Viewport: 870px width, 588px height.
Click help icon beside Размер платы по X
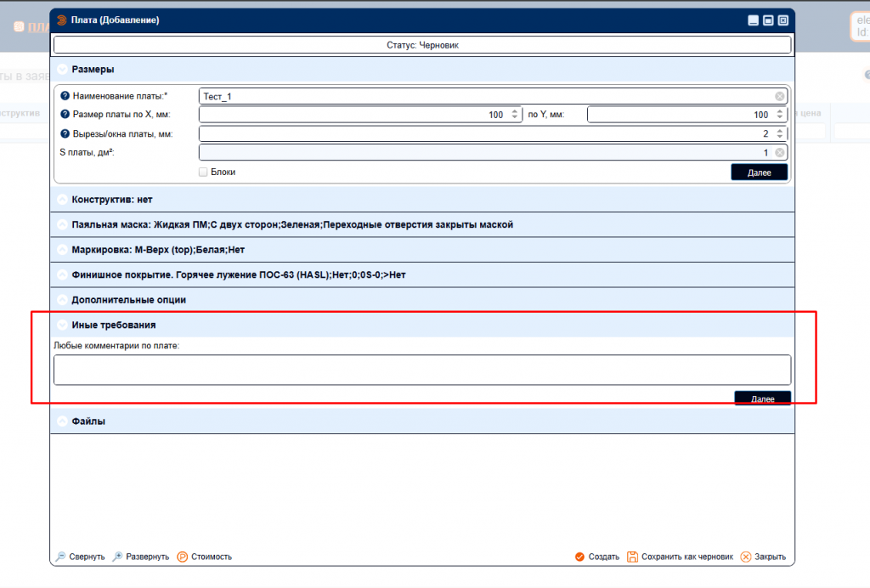pyautogui.click(x=65, y=115)
